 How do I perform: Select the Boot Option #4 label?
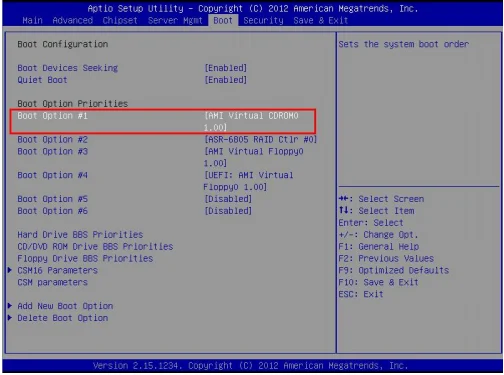(x=52, y=175)
